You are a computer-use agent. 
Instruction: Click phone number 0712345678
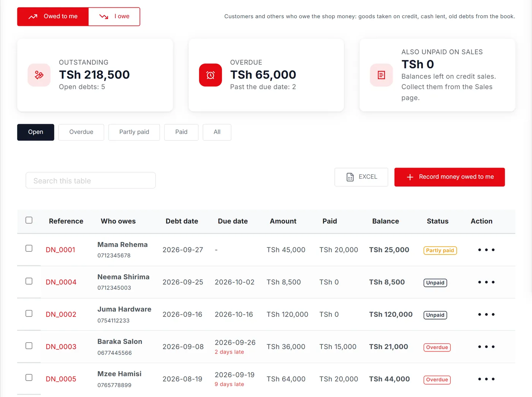click(x=114, y=256)
